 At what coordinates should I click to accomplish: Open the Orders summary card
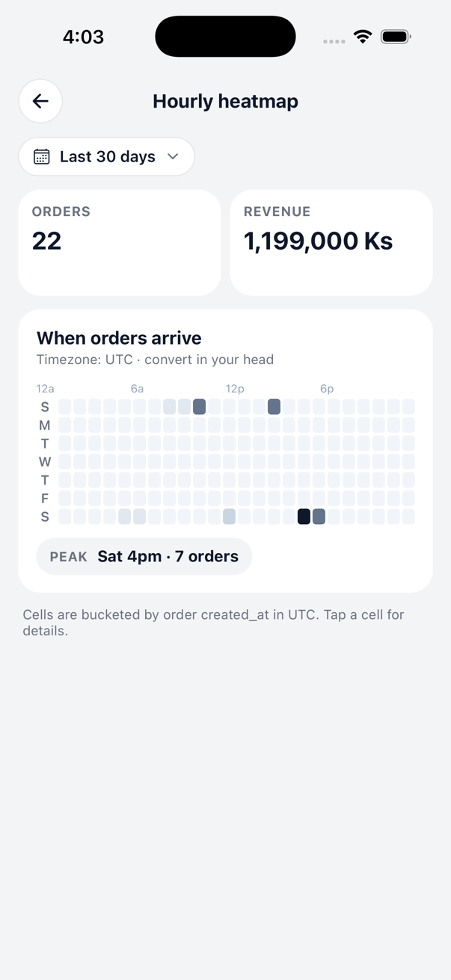point(120,242)
